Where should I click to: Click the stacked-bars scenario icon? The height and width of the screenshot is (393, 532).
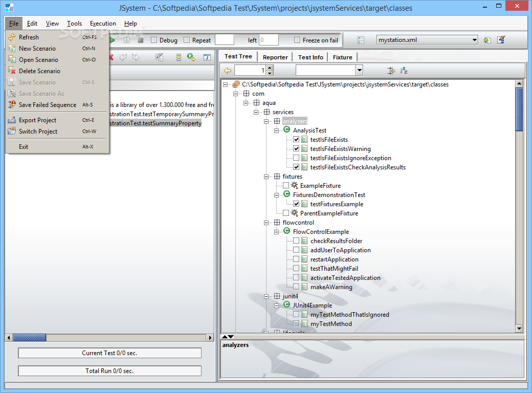click(x=179, y=57)
